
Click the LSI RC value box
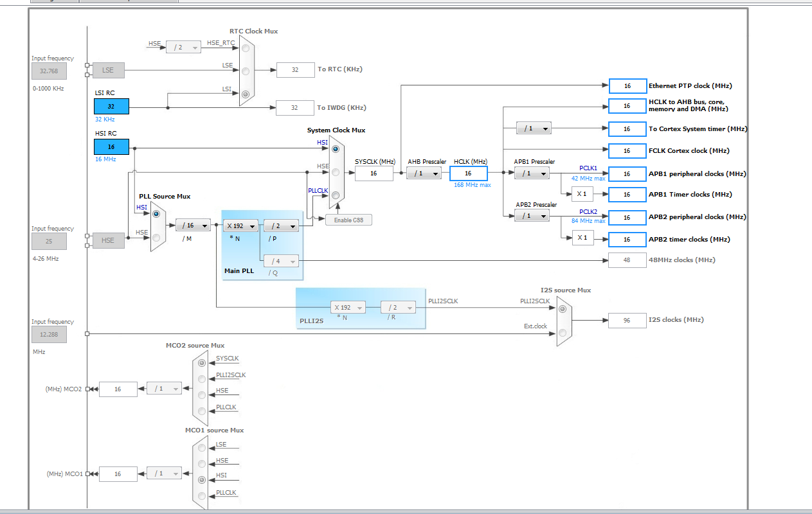click(111, 107)
